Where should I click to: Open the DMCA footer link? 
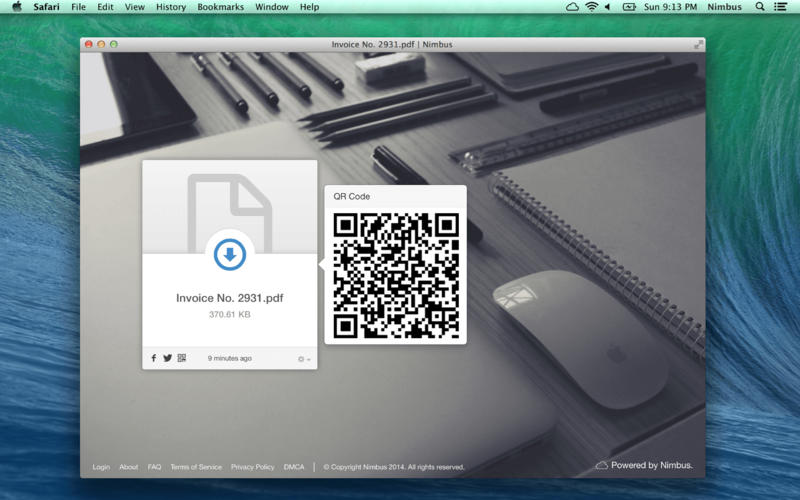tap(294, 467)
